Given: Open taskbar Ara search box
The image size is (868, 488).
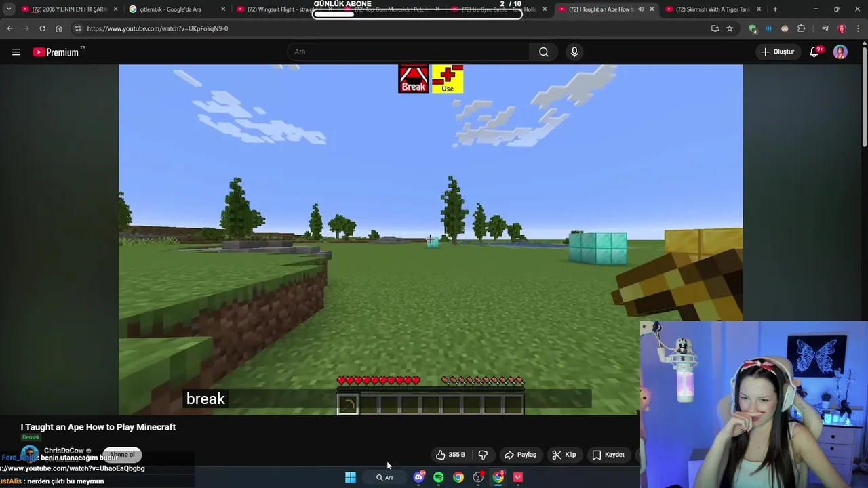Looking at the screenshot, I should [x=384, y=477].
